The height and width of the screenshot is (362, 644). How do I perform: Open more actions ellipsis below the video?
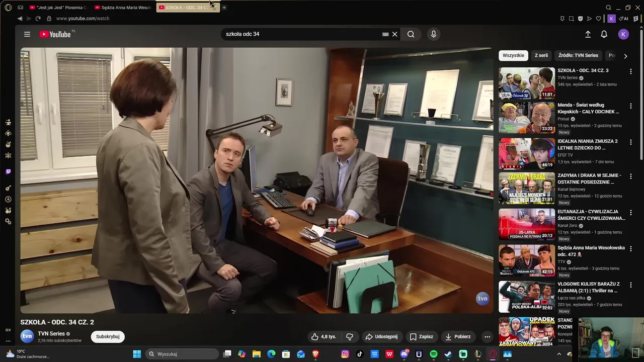487,336
